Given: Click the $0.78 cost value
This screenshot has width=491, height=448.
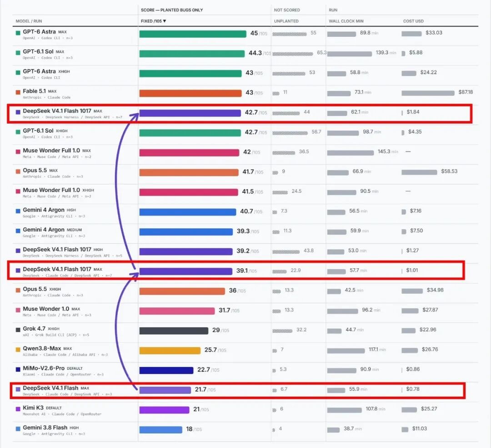Looking at the screenshot, I should (x=413, y=389).
